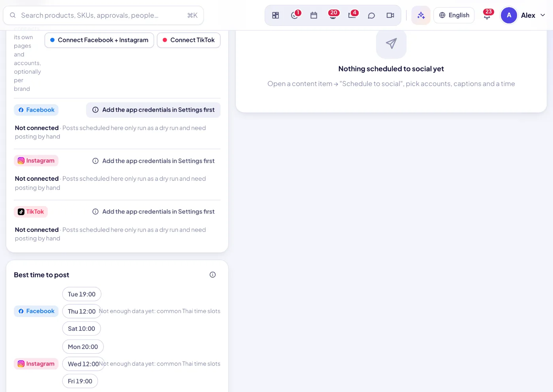Click the Instagram badge in the accounts list
This screenshot has height=392, width=553.
pyautogui.click(x=36, y=161)
